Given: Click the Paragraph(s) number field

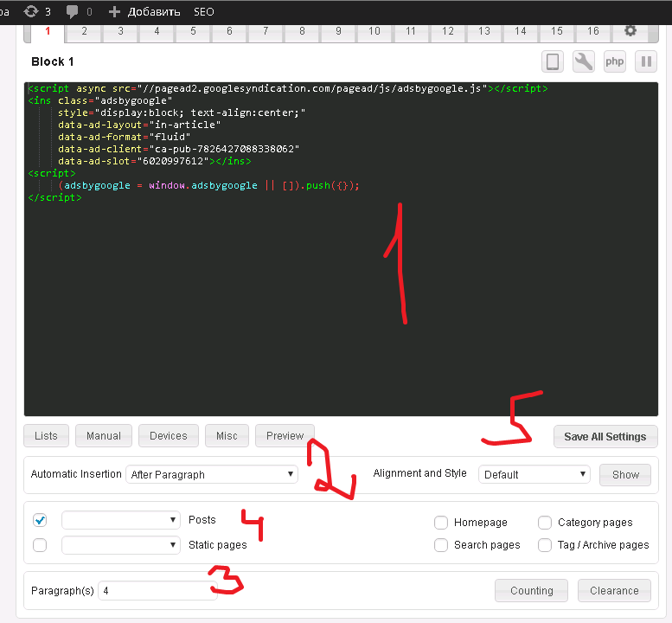Looking at the screenshot, I should pyautogui.click(x=157, y=591).
